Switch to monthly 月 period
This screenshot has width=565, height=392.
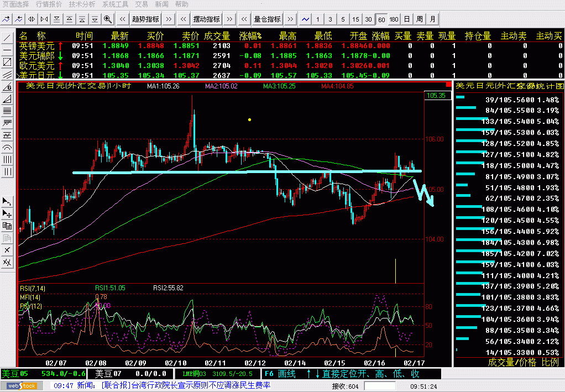(x=432, y=19)
